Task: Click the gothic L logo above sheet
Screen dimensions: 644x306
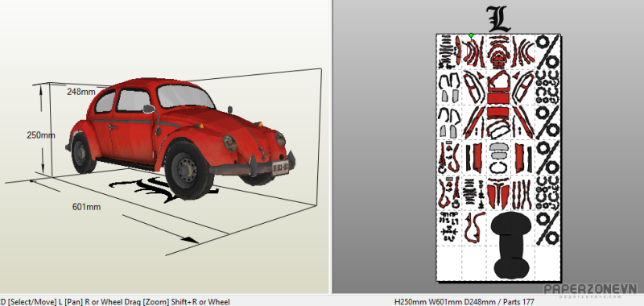Action: 498,19
